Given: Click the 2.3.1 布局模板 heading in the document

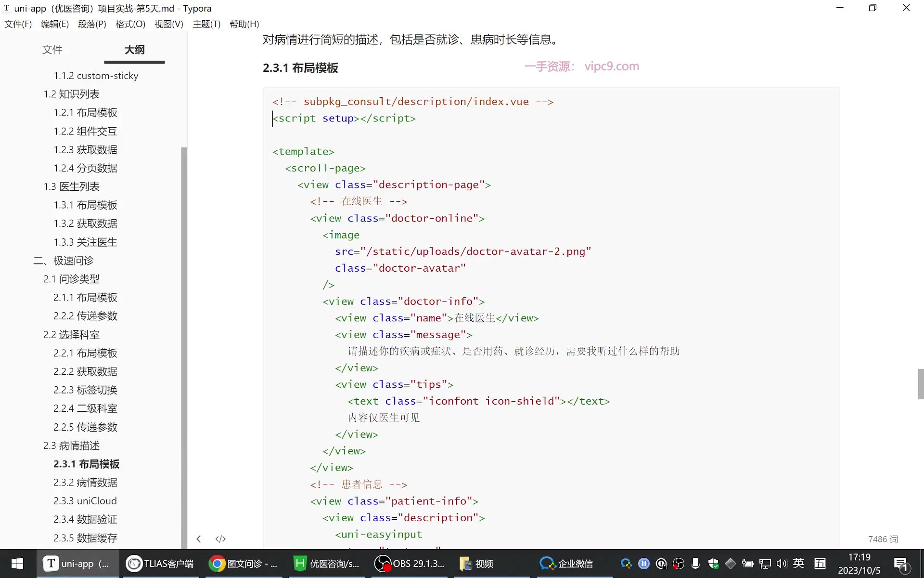Looking at the screenshot, I should (300, 68).
